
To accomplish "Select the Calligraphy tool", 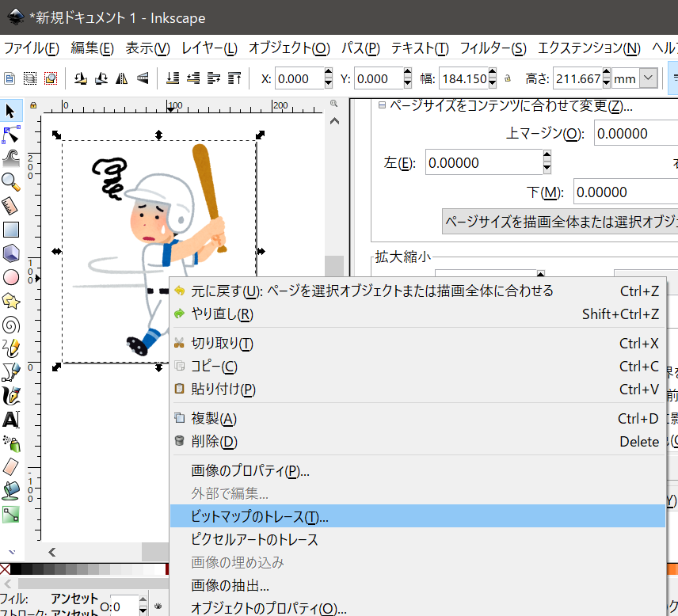I will (10, 396).
